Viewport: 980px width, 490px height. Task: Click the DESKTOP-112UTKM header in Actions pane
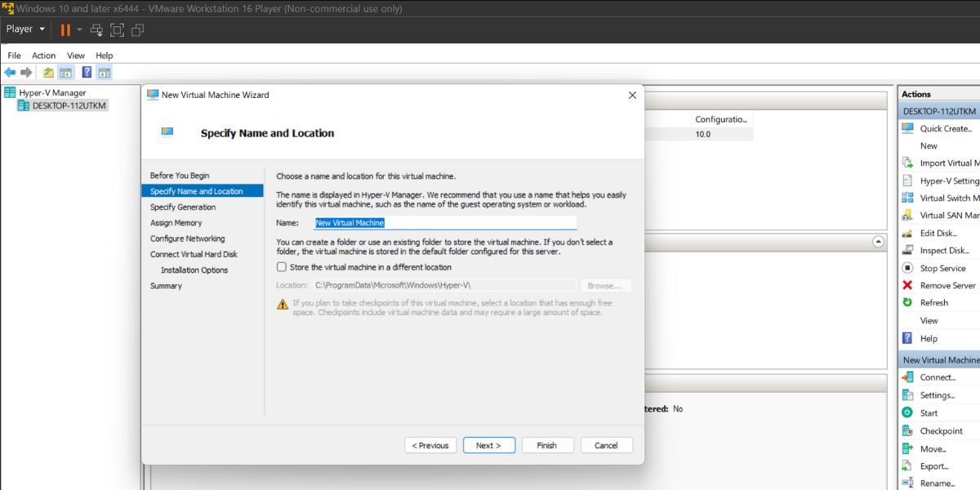pos(939,111)
